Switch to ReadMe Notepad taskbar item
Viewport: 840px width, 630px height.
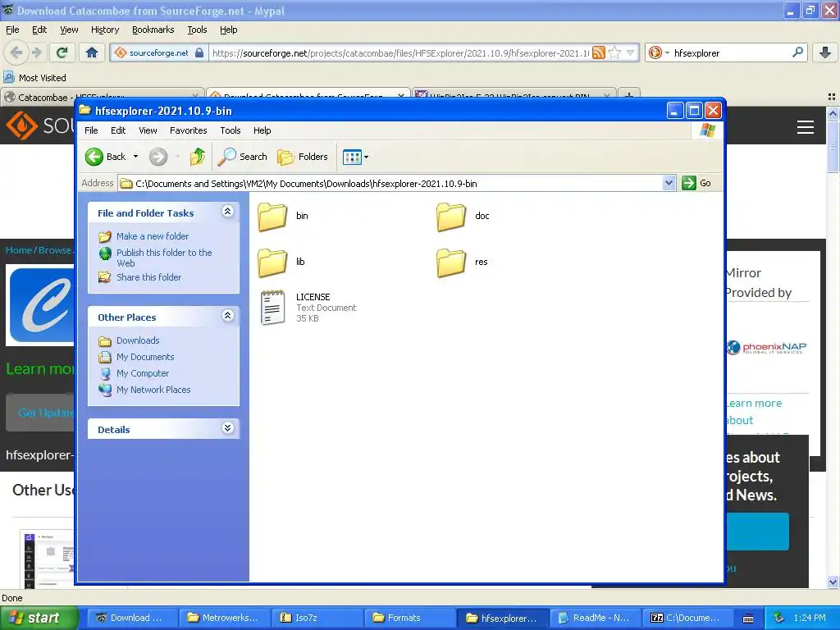(596, 618)
